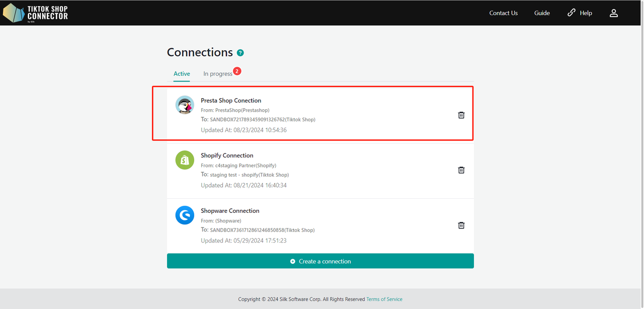Delete the Shopify Connection
The height and width of the screenshot is (309, 644).
click(461, 170)
